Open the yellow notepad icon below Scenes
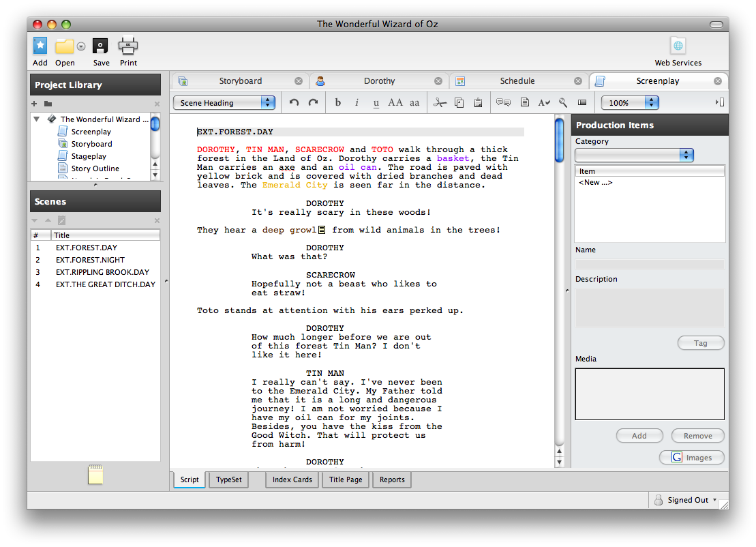The width and height of the screenshot is (756, 547). (x=95, y=474)
